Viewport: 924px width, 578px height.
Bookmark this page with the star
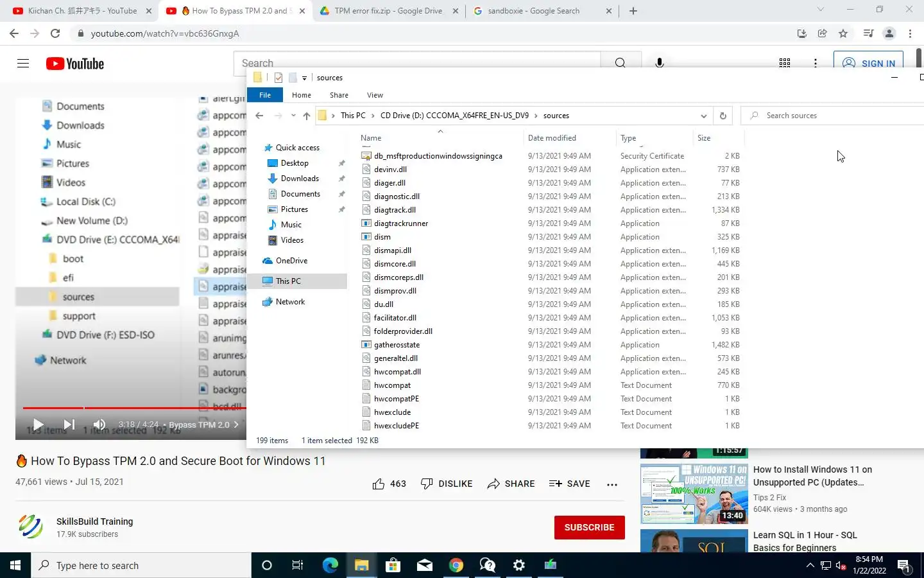[x=843, y=33]
